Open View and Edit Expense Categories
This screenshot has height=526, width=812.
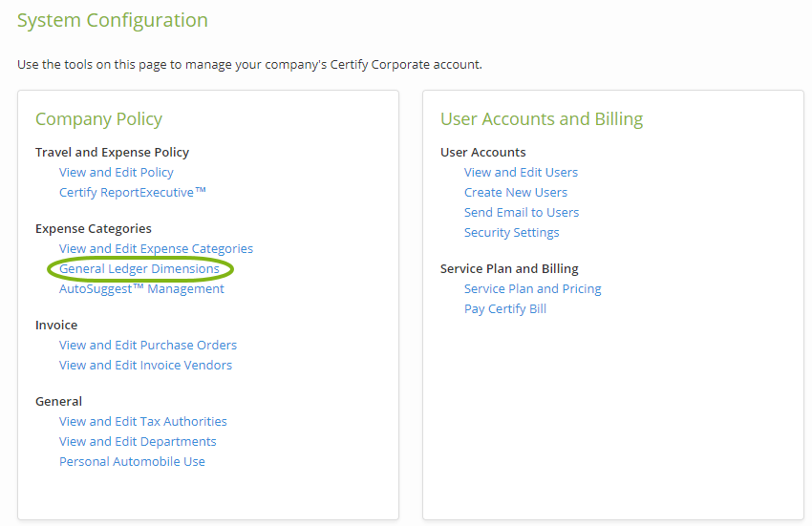point(156,249)
